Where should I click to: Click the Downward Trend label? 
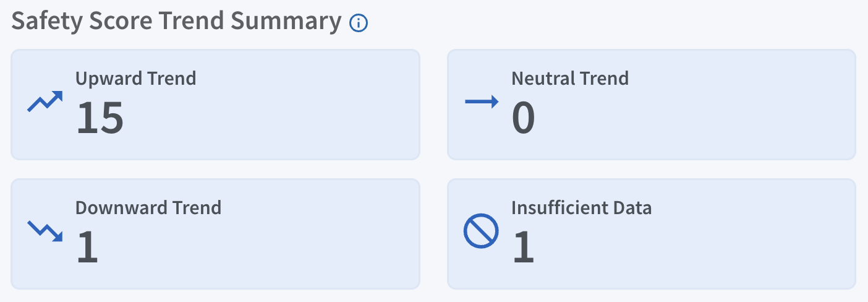tap(148, 207)
